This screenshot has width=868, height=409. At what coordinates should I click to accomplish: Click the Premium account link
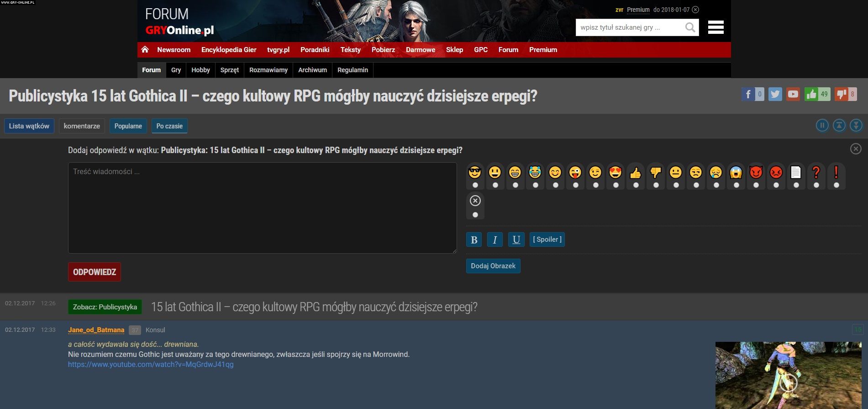pyautogui.click(x=638, y=10)
